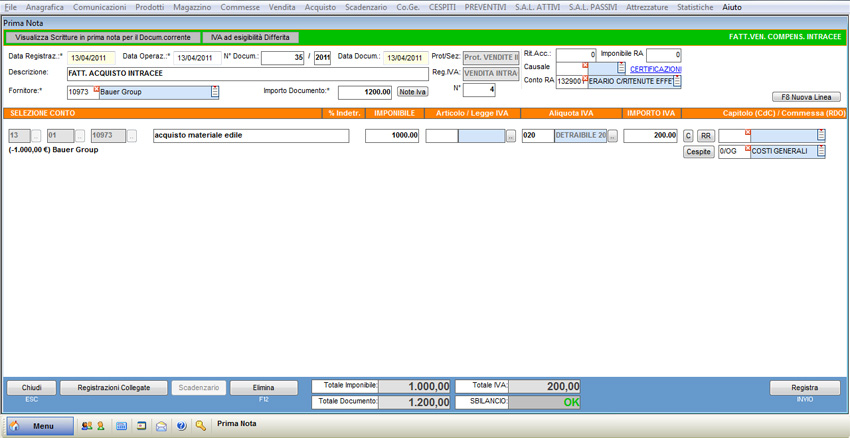Open the CERTIFICAZIONI link
The image size is (850, 438).
point(655,69)
